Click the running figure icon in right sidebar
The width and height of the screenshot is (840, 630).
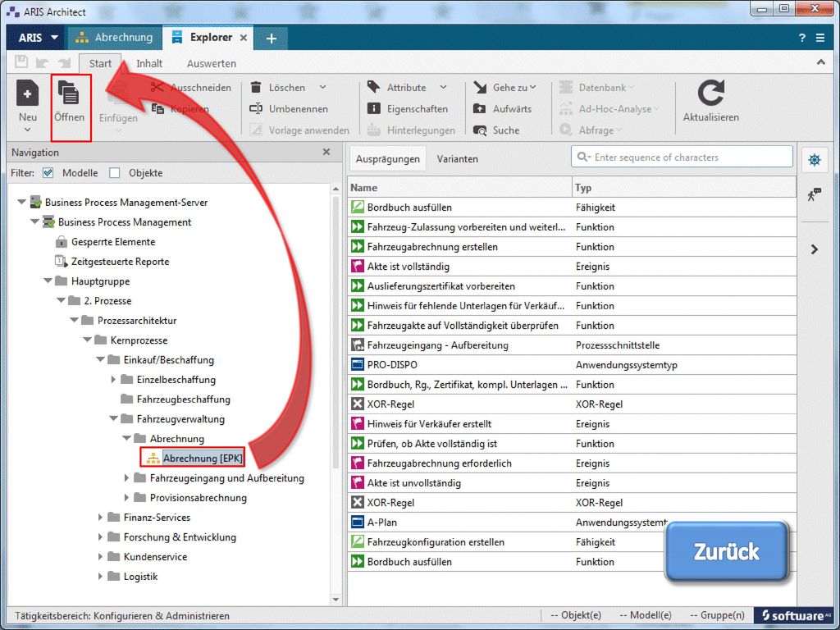[x=815, y=194]
